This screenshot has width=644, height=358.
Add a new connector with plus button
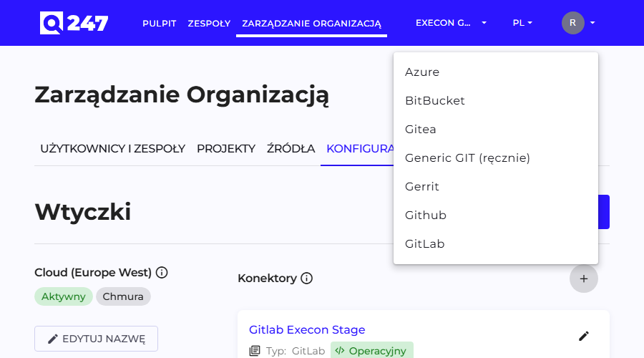[584, 279]
